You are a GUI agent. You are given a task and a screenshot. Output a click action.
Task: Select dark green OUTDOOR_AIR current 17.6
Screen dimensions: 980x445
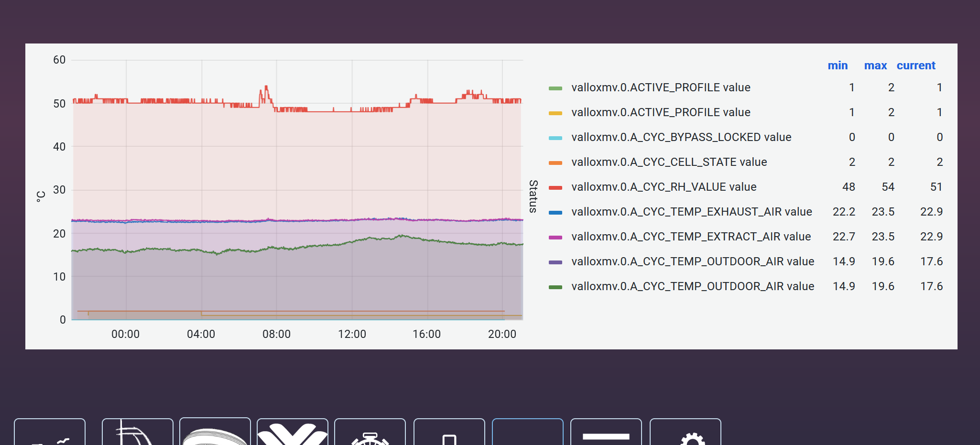[x=931, y=286]
